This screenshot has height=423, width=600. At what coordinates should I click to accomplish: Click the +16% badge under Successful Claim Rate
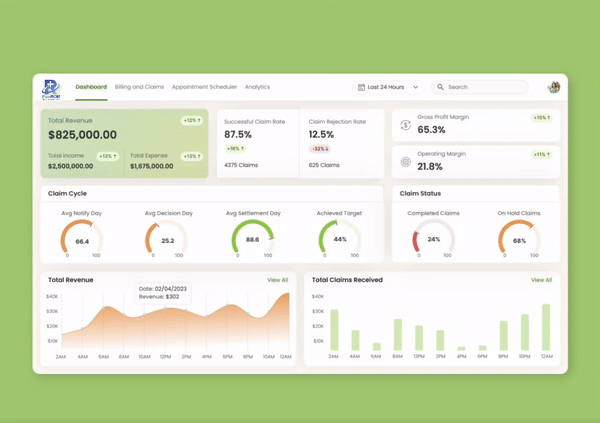[235, 149]
